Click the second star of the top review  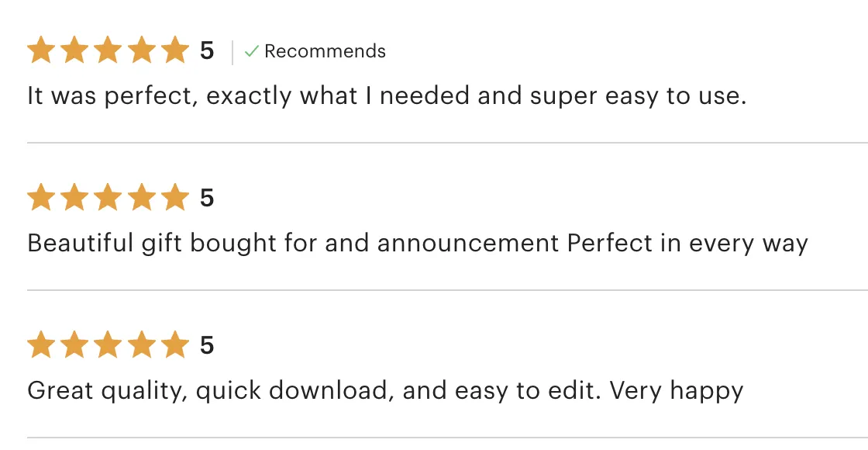[x=74, y=50]
